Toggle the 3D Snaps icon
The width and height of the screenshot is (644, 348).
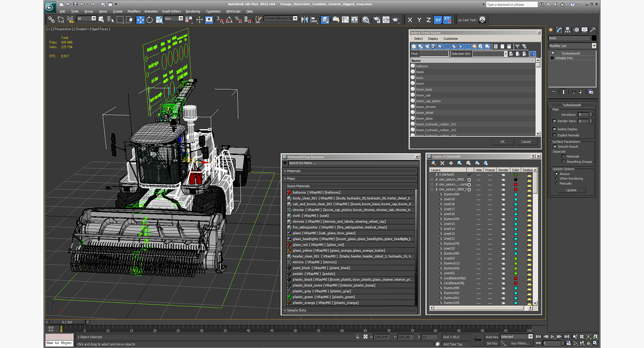[x=220, y=20]
